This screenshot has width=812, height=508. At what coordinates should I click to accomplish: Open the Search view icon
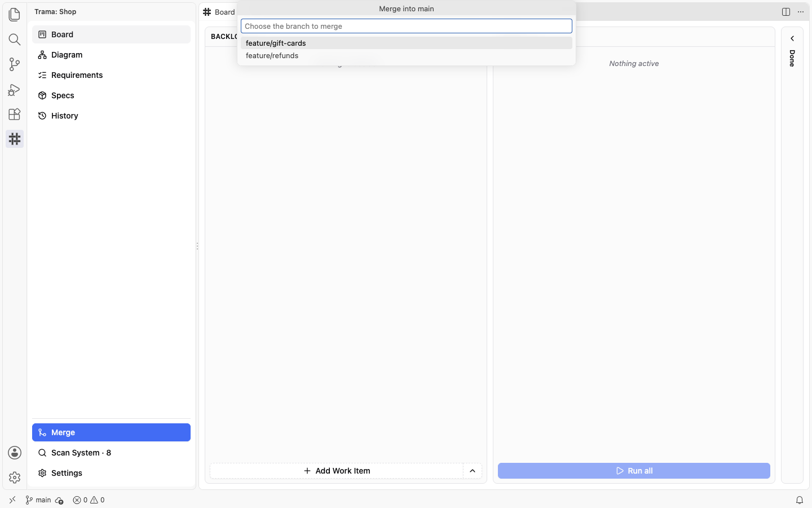[15, 40]
